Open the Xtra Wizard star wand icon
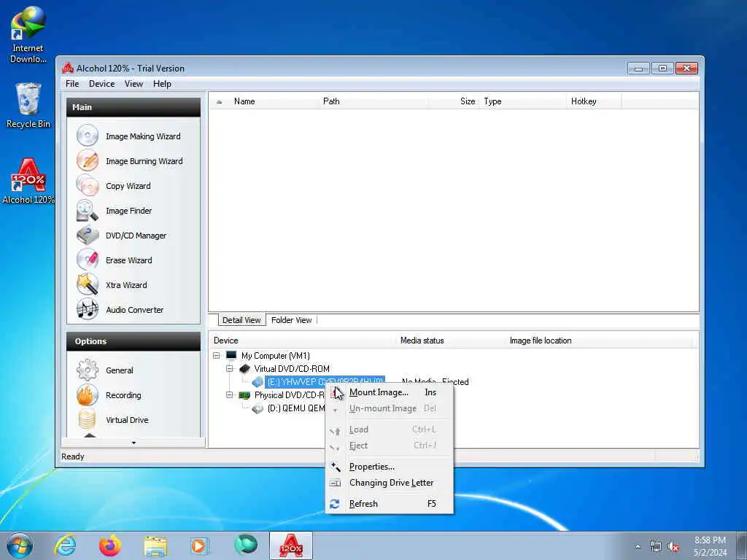 88,285
